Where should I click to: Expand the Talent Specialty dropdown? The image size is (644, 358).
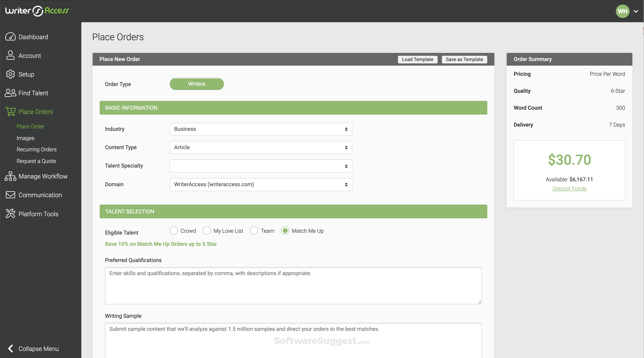(x=261, y=166)
